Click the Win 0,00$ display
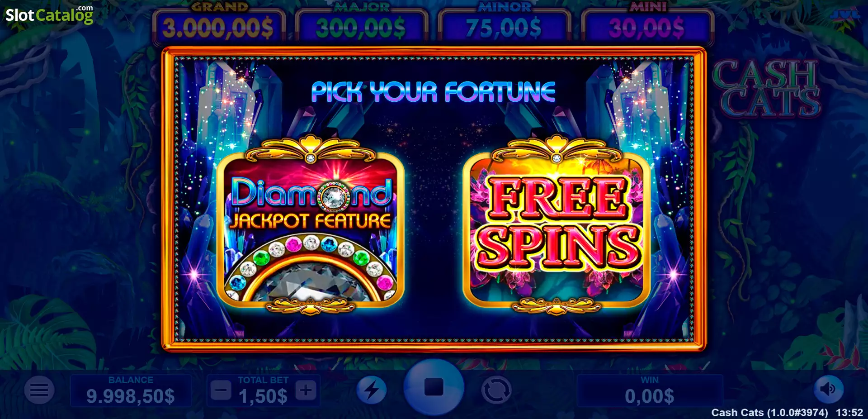This screenshot has width=868, height=419. (650, 390)
